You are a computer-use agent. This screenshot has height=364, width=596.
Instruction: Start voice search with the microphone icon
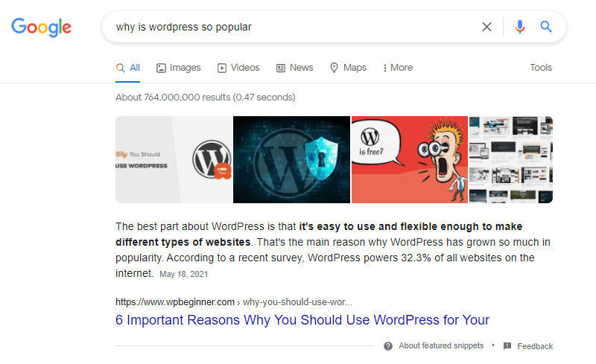click(x=519, y=27)
